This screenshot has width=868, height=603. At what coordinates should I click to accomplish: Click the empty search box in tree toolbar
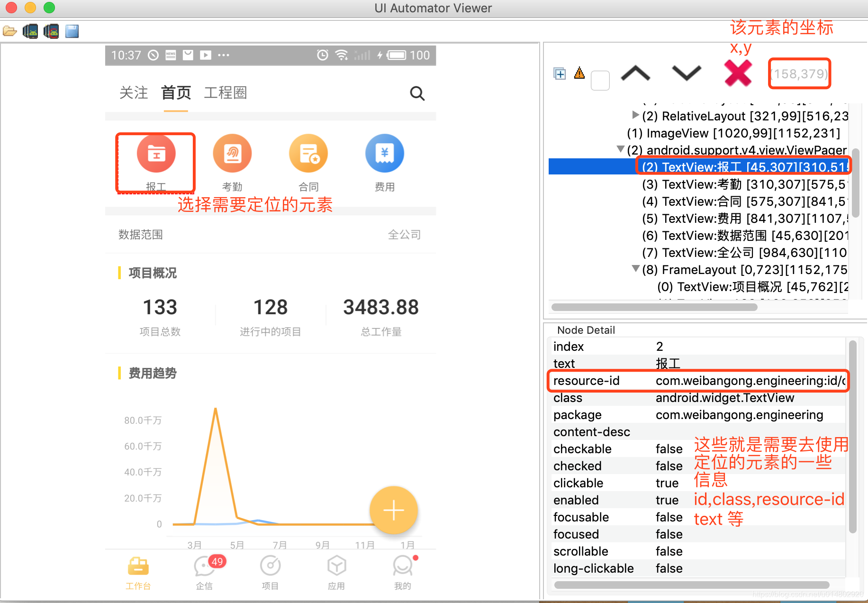600,80
